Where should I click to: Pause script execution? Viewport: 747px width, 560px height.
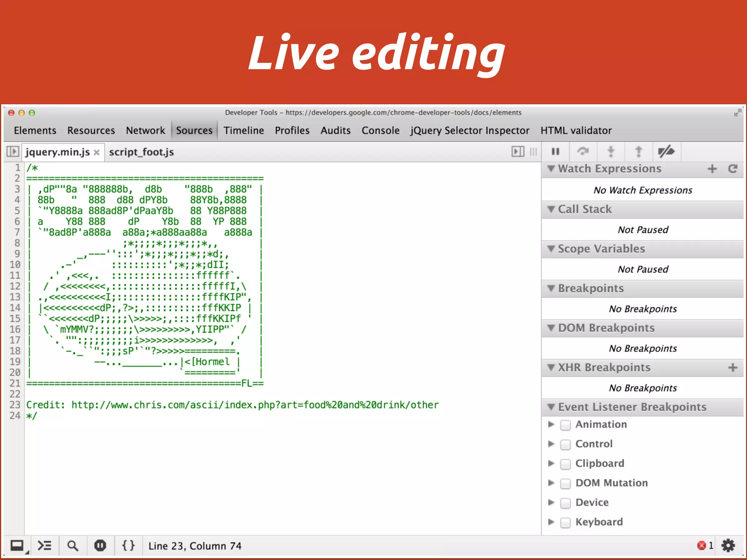pyautogui.click(x=555, y=151)
